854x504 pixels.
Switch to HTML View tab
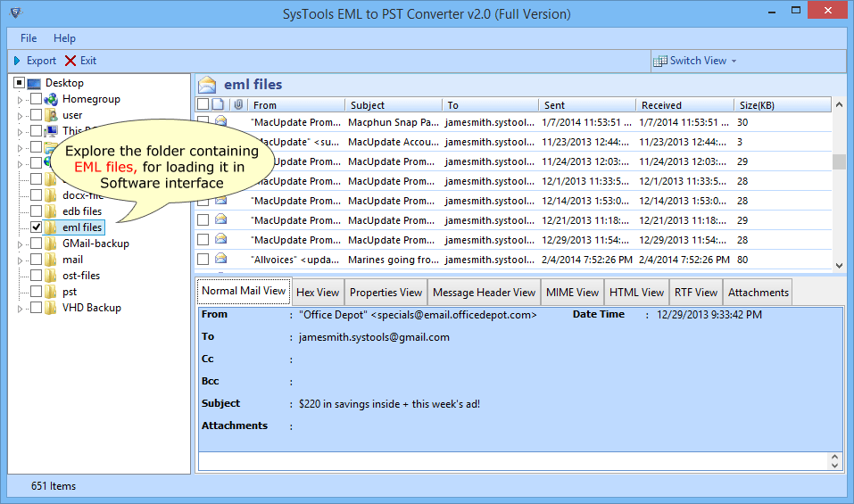(636, 293)
